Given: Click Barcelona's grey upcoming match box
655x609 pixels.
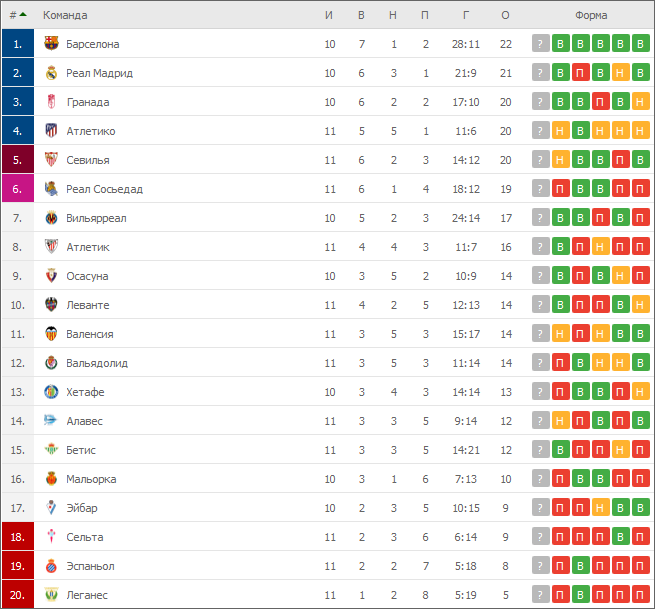Looking at the screenshot, I should point(541,43).
